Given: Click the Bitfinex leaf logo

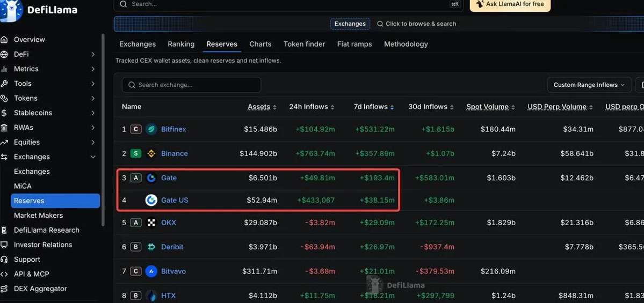Looking at the screenshot, I should 151,129.
